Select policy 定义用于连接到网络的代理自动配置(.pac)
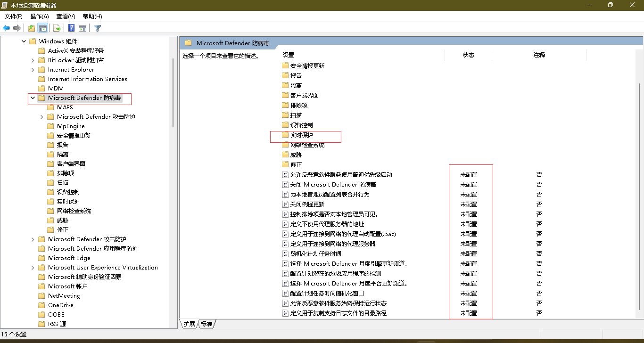Image resolution: width=644 pixels, height=343 pixels. coord(343,234)
